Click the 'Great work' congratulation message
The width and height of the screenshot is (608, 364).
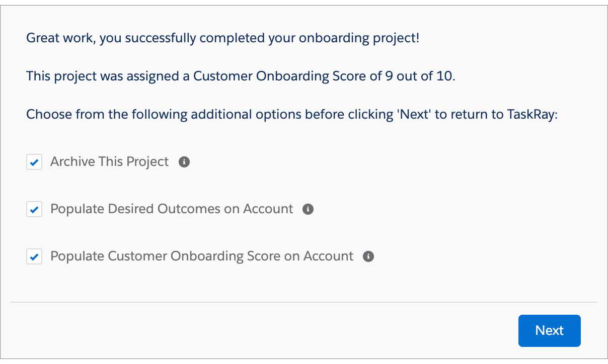[223, 38]
